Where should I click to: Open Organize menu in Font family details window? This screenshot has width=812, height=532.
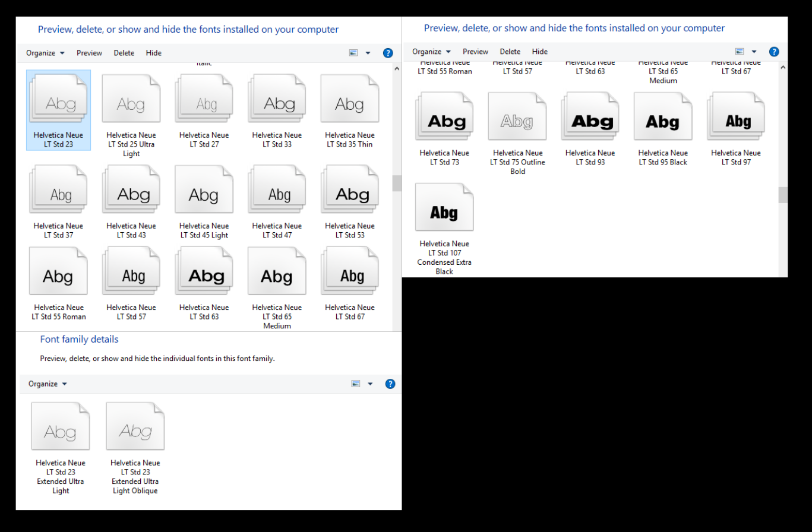pos(48,384)
